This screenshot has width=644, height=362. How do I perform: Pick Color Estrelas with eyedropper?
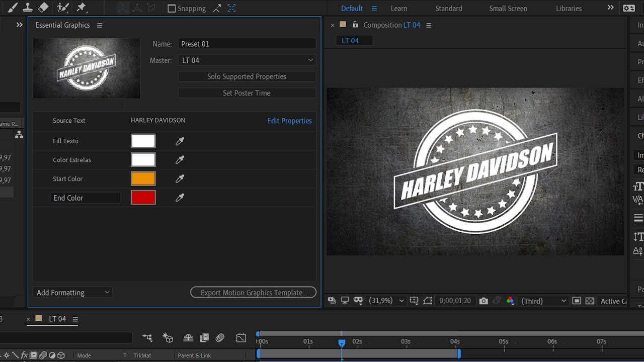click(x=180, y=160)
